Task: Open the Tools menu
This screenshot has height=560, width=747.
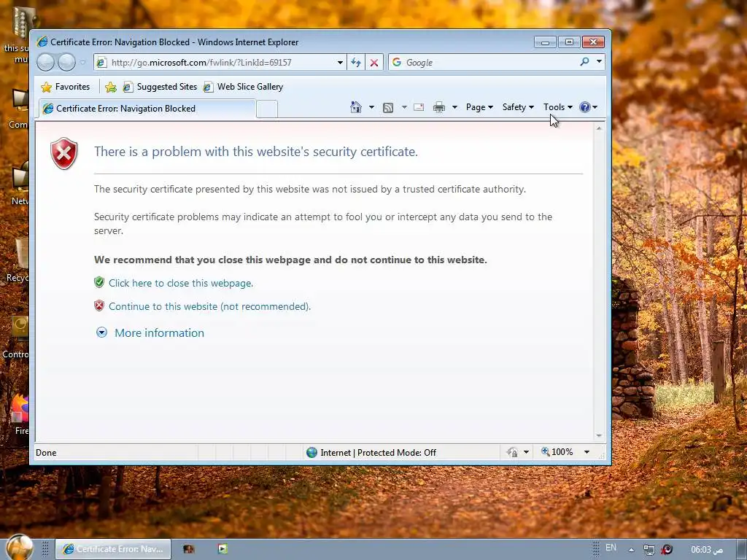Action: pyautogui.click(x=558, y=107)
